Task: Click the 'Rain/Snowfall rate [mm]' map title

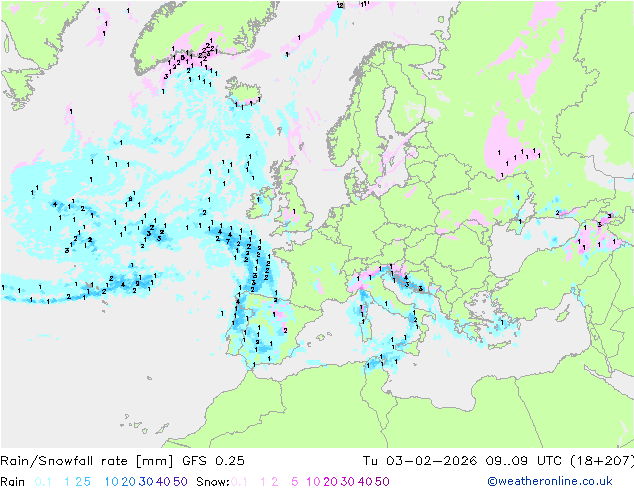Action: pos(87,461)
